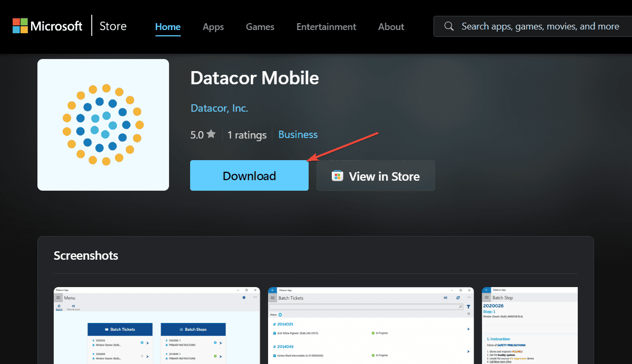Click the Screenshots heading

coord(86,256)
